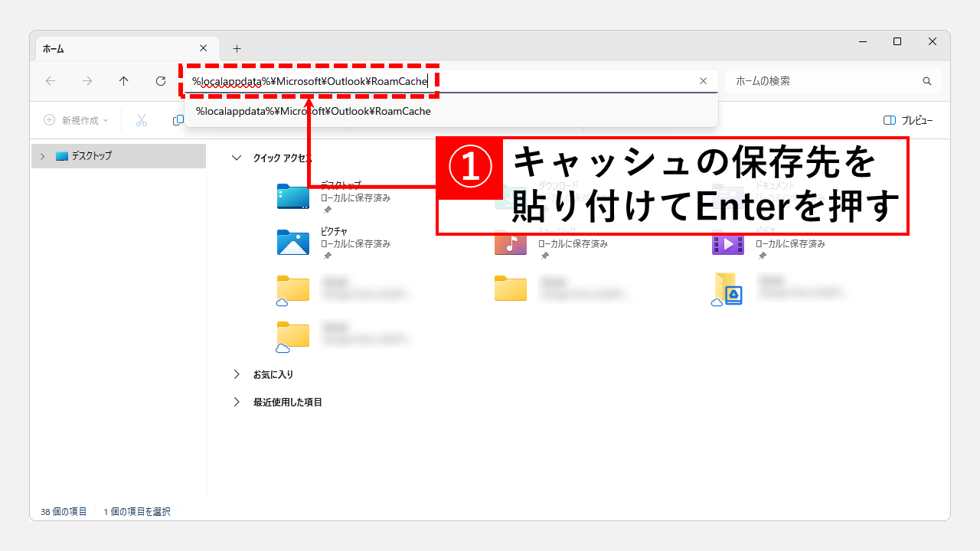
Task: Expand the お気に入り section
Action: pyautogui.click(x=237, y=375)
